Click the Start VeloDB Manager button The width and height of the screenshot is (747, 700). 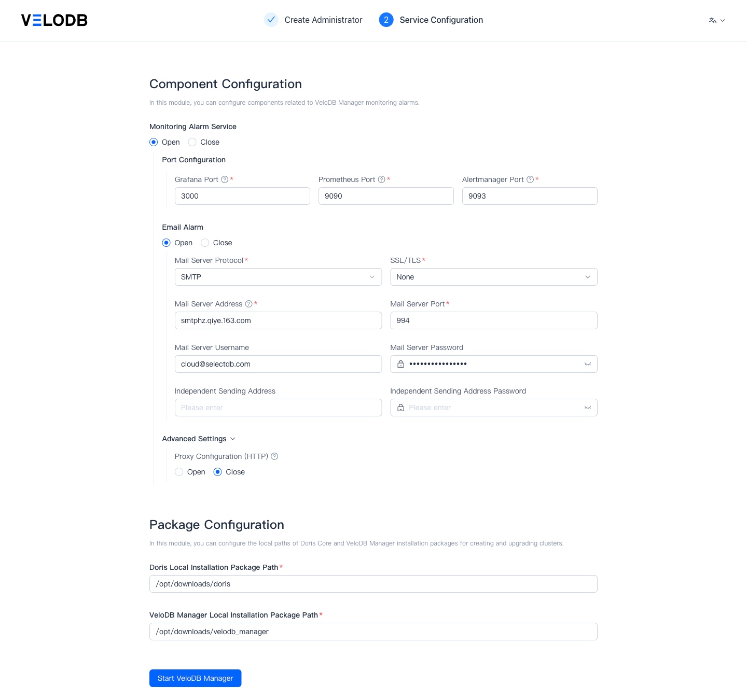coord(196,678)
